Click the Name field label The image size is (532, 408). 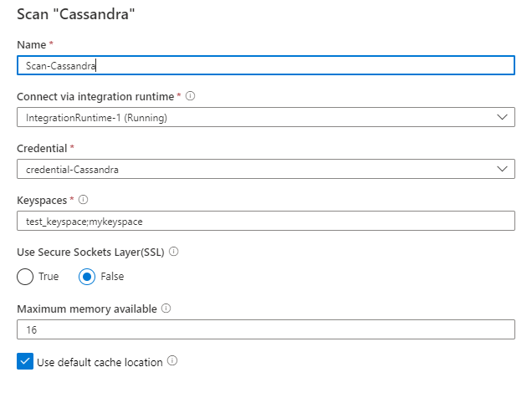(30, 44)
